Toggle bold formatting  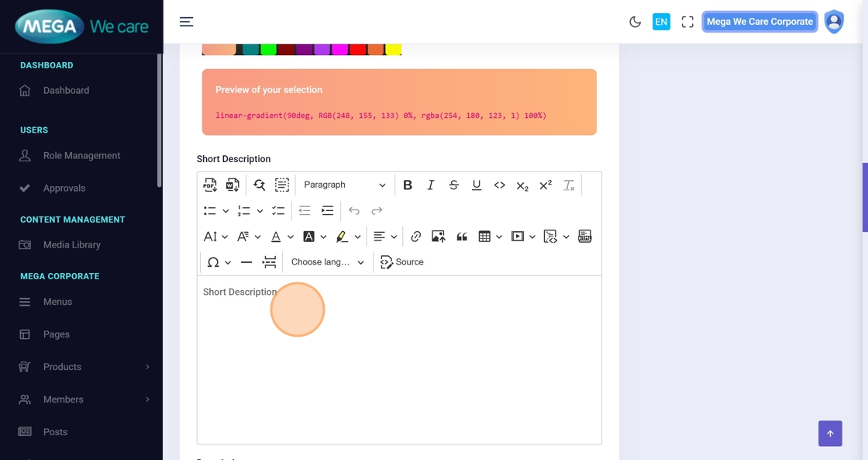tap(408, 185)
